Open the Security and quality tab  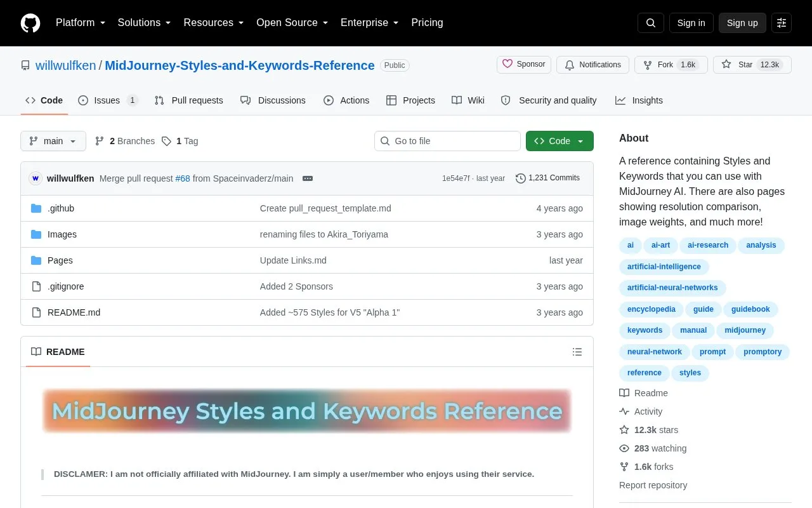(x=549, y=100)
